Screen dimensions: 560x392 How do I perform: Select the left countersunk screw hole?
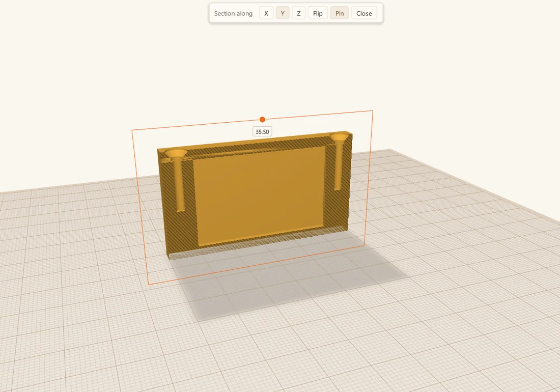click(178, 179)
